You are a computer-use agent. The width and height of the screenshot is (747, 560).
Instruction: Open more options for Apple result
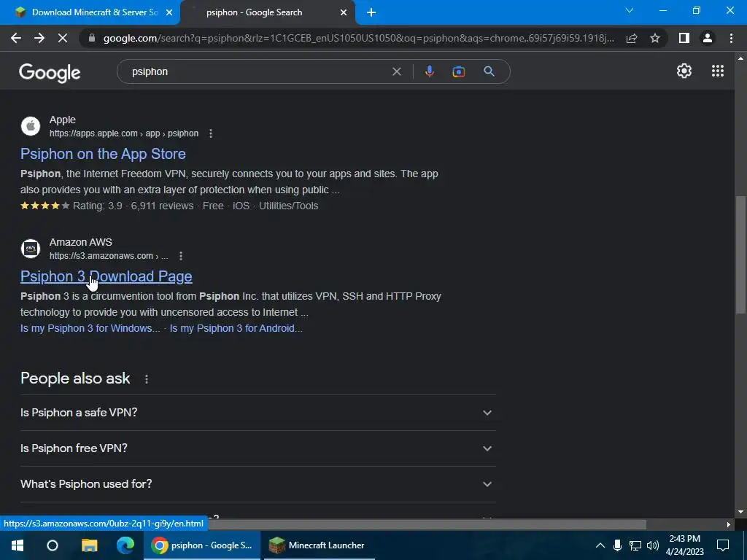click(x=211, y=134)
